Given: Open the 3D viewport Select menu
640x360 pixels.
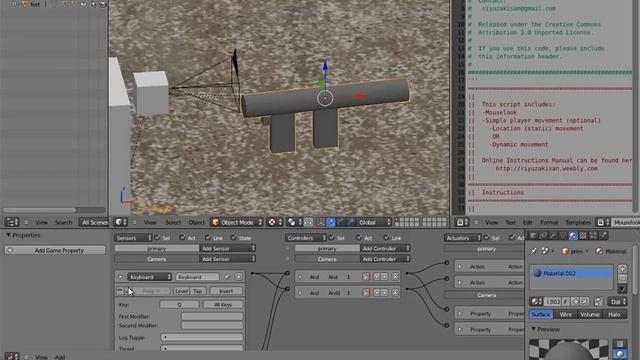Looking at the screenshot, I should click(x=173, y=222).
